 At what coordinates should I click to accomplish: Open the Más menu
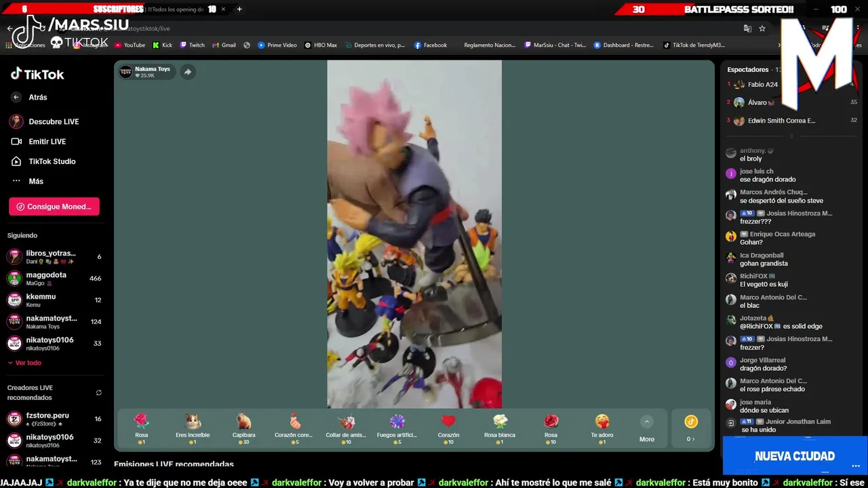pos(27,182)
